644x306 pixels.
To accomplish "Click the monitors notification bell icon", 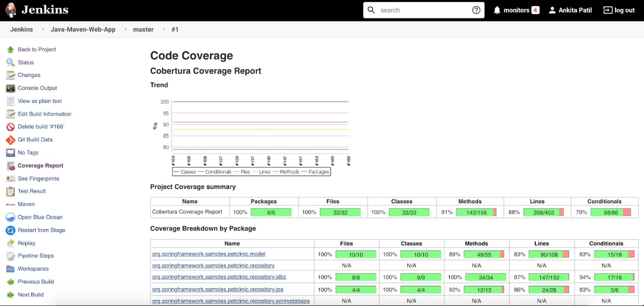I will [x=497, y=10].
